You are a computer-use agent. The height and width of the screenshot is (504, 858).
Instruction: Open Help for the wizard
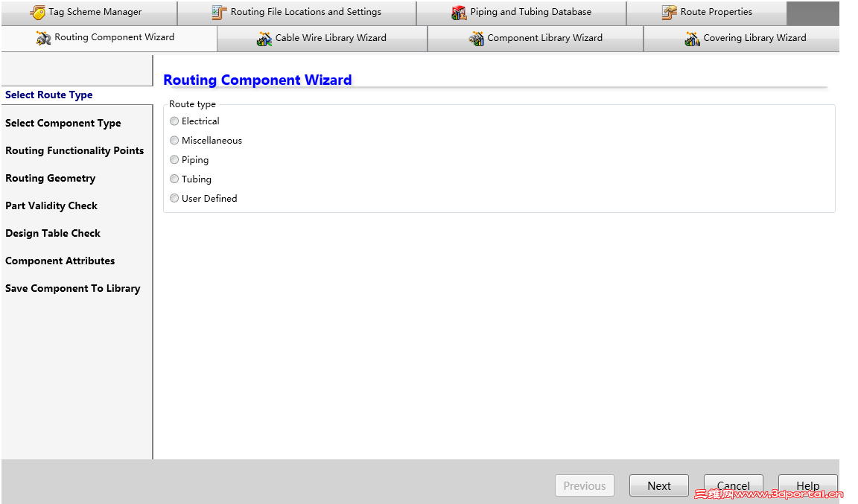pos(807,485)
